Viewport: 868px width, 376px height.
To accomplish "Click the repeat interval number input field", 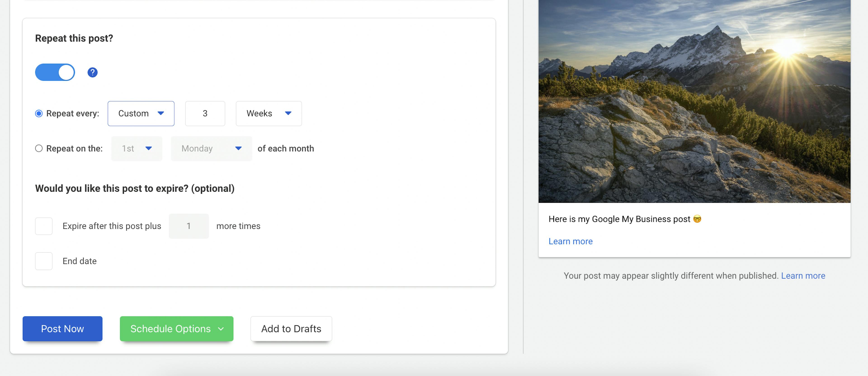I will [205, 113].
